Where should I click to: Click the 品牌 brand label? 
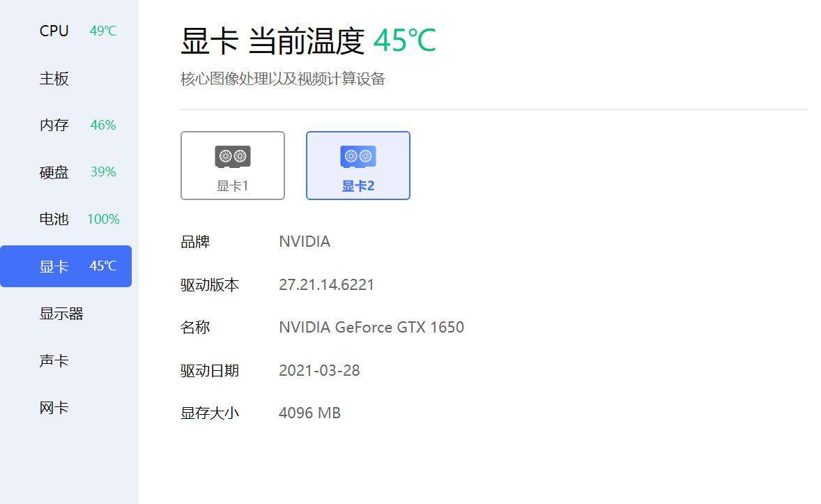tap(195, 241)
